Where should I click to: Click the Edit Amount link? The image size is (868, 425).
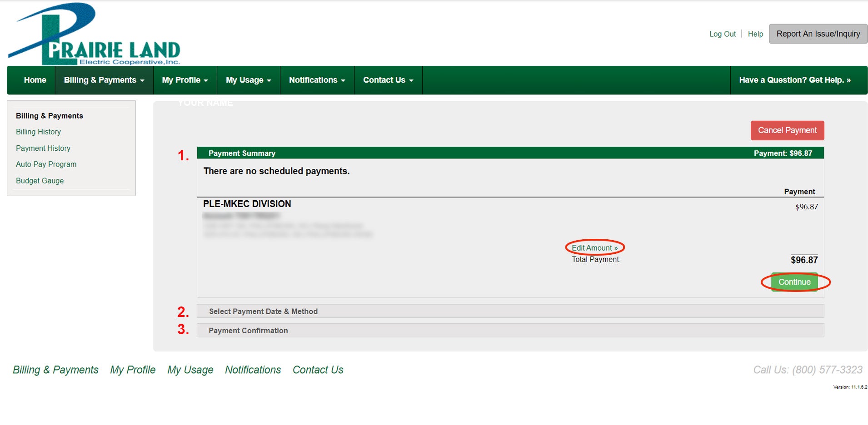594,248
